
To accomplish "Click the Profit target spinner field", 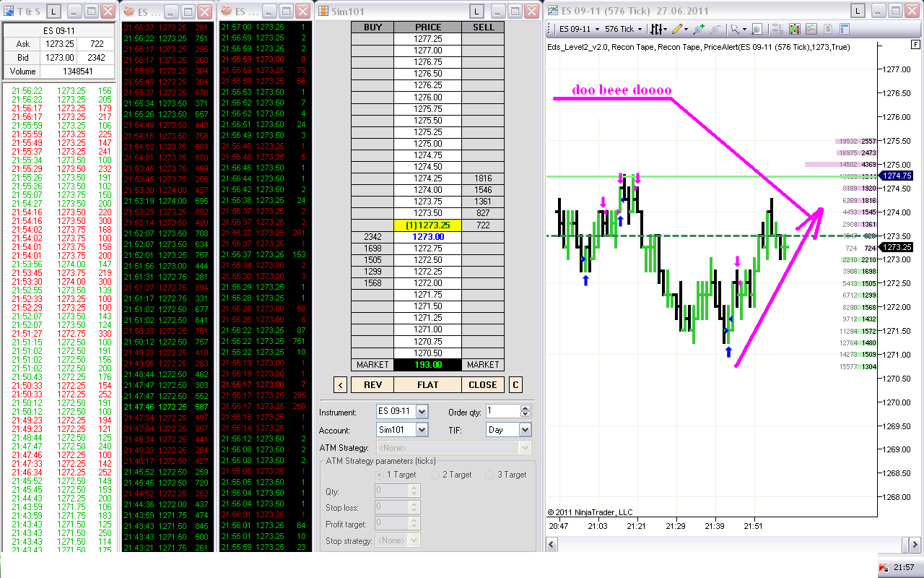I will pos(398,524).
